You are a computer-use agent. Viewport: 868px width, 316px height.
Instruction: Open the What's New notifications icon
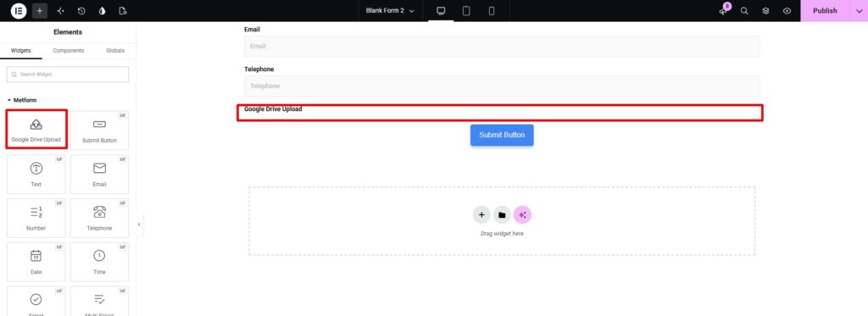click(x=724, y=10)
